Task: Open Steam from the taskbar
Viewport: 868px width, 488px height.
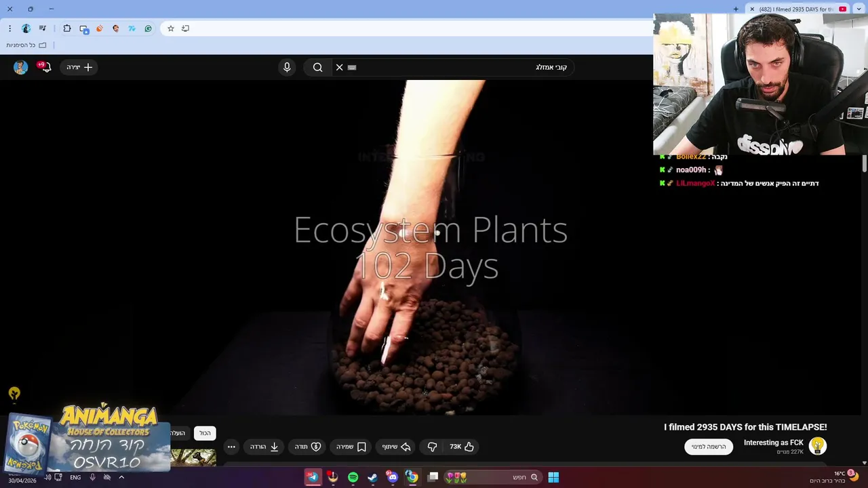Action: 372,477
